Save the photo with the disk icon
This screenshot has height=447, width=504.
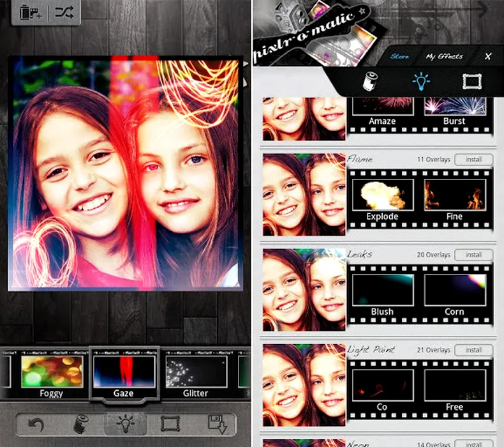216,423
